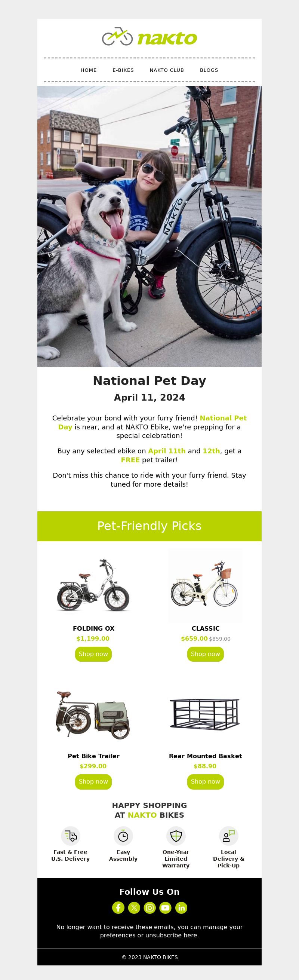This screenshot has width=299, height=980.
Task: Click the husky and bike hero image
Action: [149, 226]
